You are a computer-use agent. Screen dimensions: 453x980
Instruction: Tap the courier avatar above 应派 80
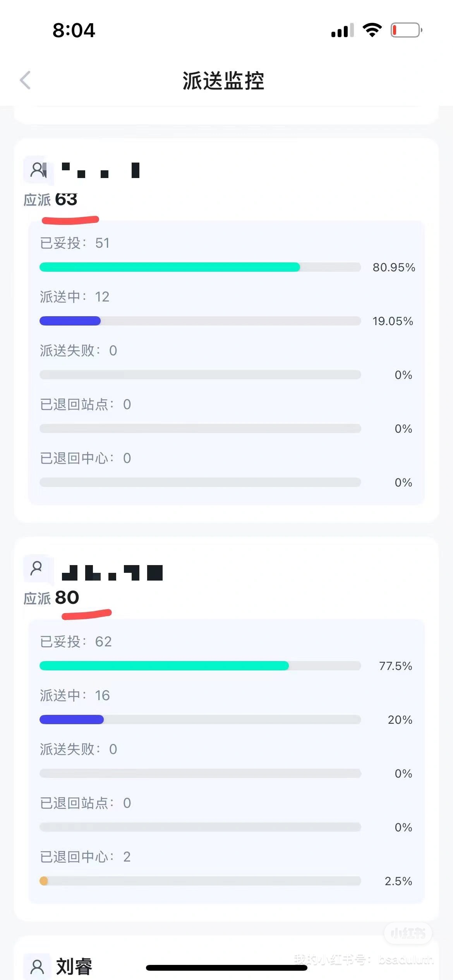pos(37,568)
